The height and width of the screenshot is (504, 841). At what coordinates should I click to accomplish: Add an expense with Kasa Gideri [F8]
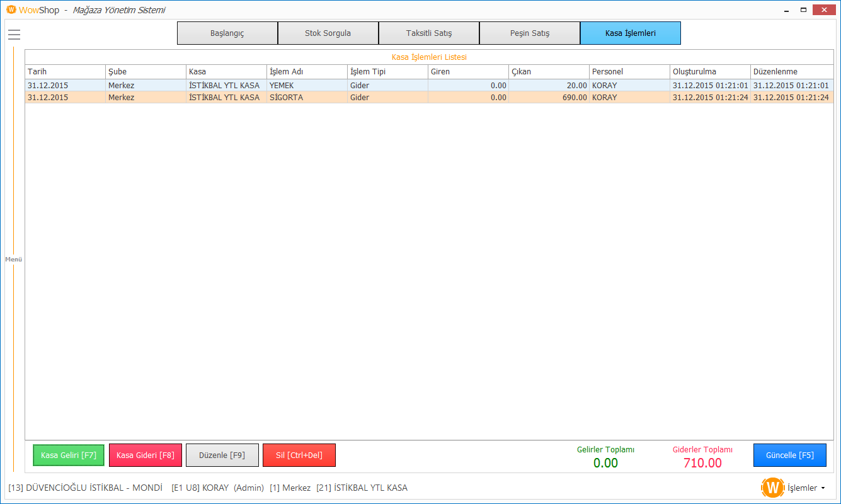click(145, 455)
